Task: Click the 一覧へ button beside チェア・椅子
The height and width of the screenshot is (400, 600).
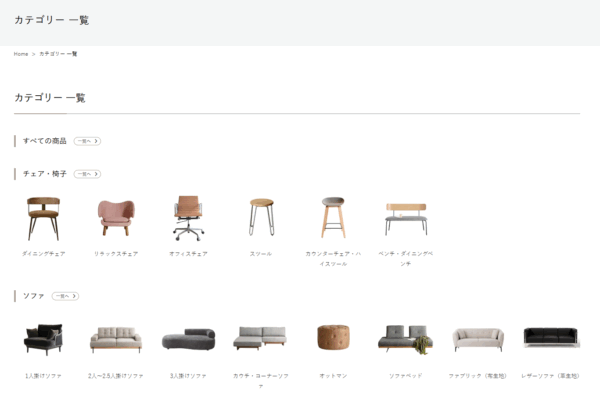Action: coord(87,174)
